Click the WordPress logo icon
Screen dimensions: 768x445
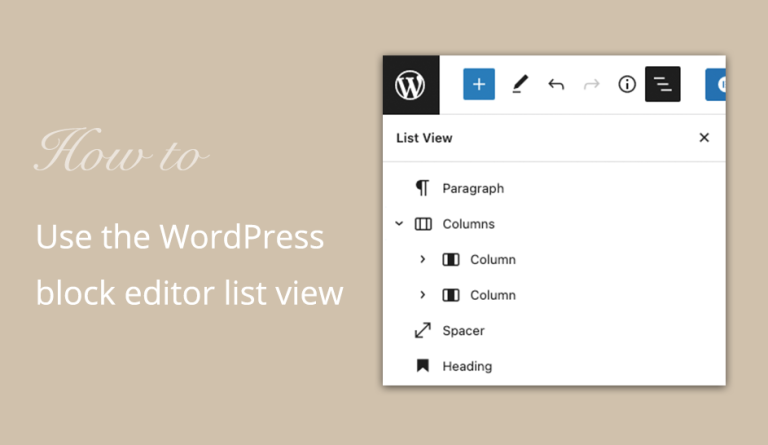tap(410, 85)
